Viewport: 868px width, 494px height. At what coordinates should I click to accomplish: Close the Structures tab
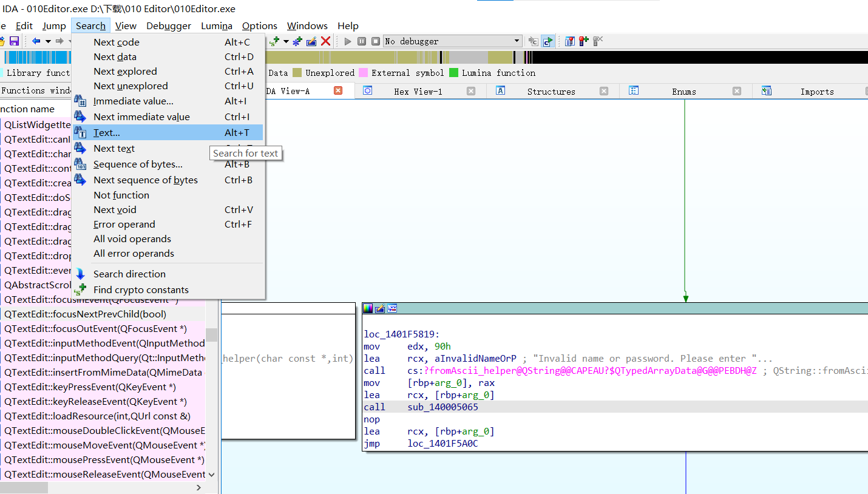(x=604, y=91)
